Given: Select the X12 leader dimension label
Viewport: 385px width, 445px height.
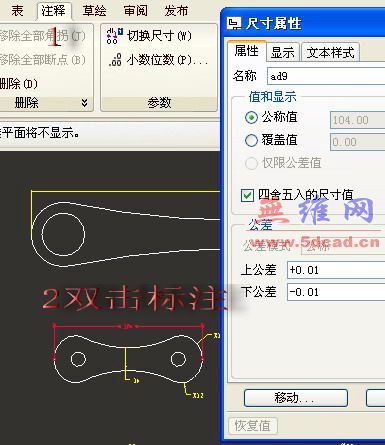Looking at the screenshot, I should [198, 395].
